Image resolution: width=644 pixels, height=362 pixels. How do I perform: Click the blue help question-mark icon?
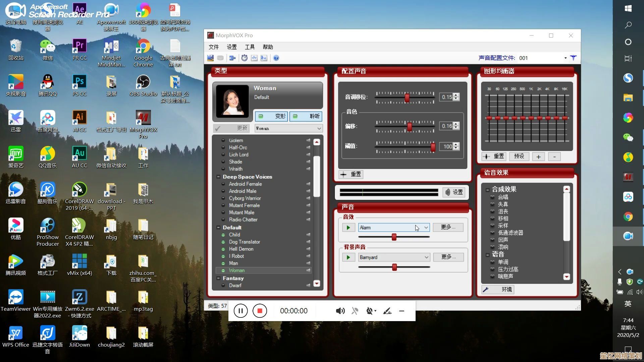[276, 58]
